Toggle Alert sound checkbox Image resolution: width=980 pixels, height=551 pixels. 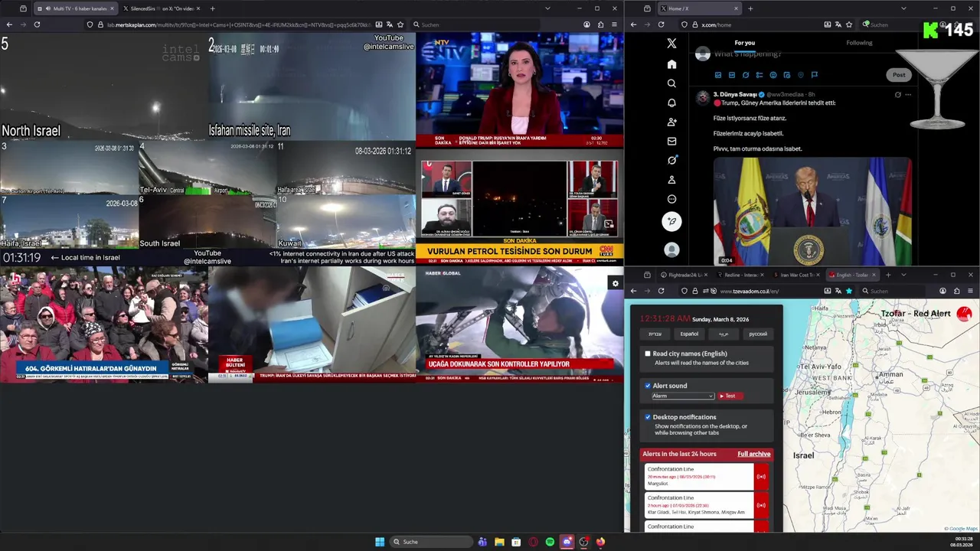[x=648, y=386]
